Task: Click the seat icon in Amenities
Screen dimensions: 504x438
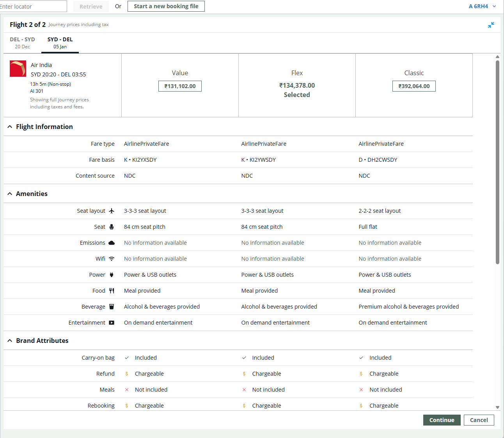Action: point(112,227)
